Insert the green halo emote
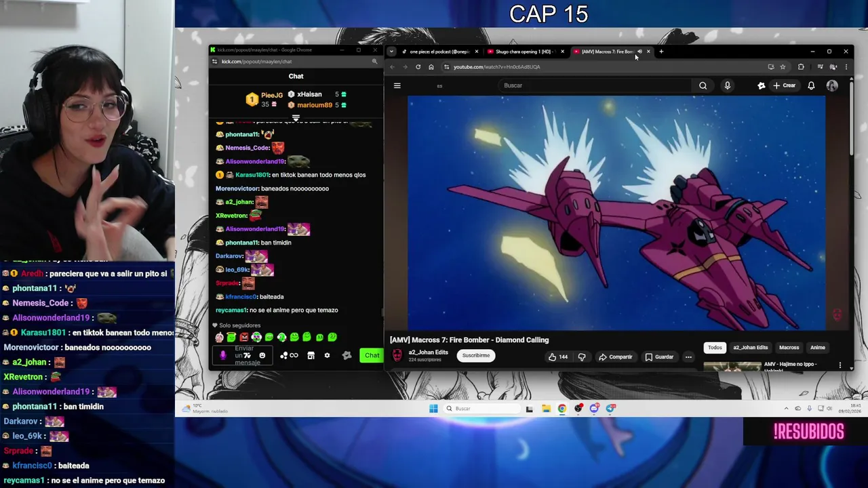Image resolution: width=868 pixels, height=488 pixels. (231, 337)
